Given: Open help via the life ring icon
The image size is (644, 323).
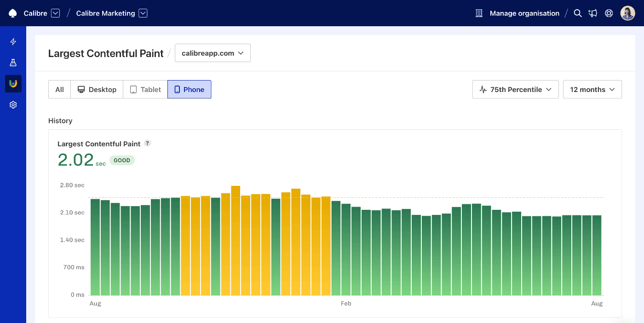Looking at the screenshot, I should coord(609,13).
